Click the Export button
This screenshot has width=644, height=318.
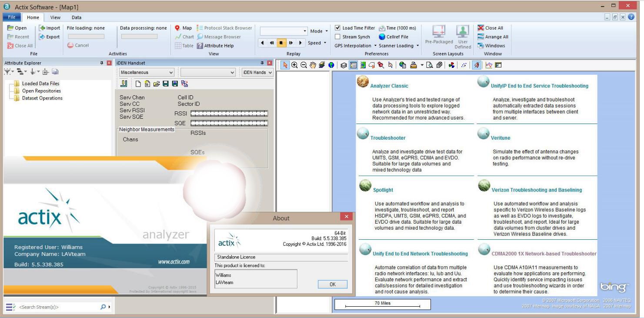point(50,37)
